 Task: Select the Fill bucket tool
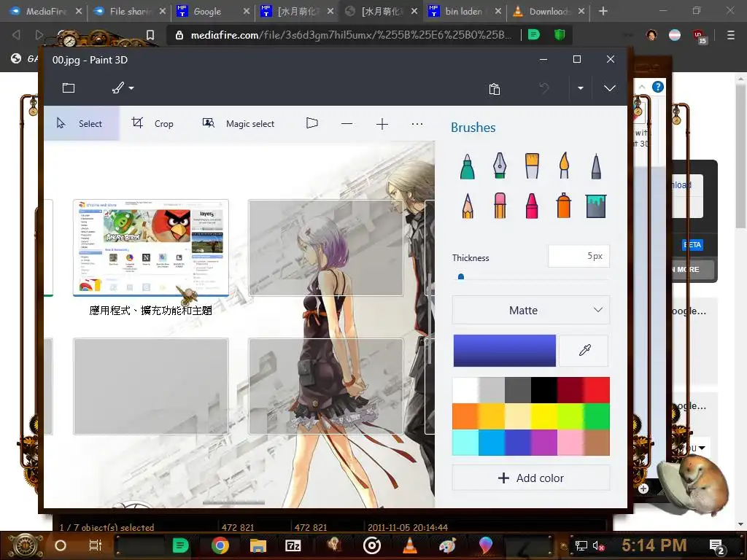(596, 206)
